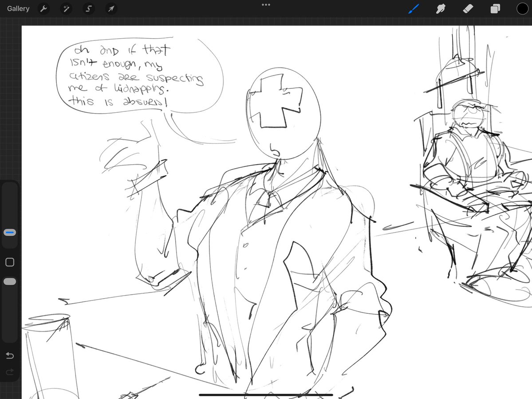Activate the Transform arrow tool
532x399 pixels.
click(111, 8)
